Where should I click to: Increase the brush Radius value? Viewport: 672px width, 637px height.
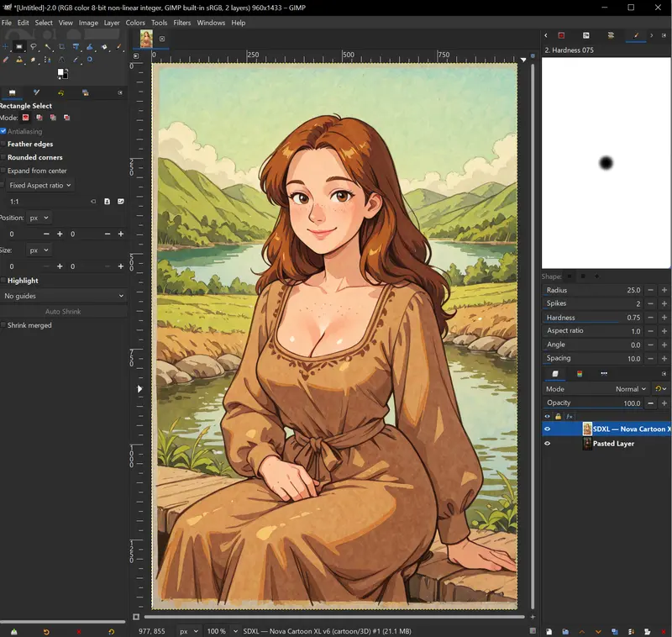pyautogui.click(x=664, y=290)
